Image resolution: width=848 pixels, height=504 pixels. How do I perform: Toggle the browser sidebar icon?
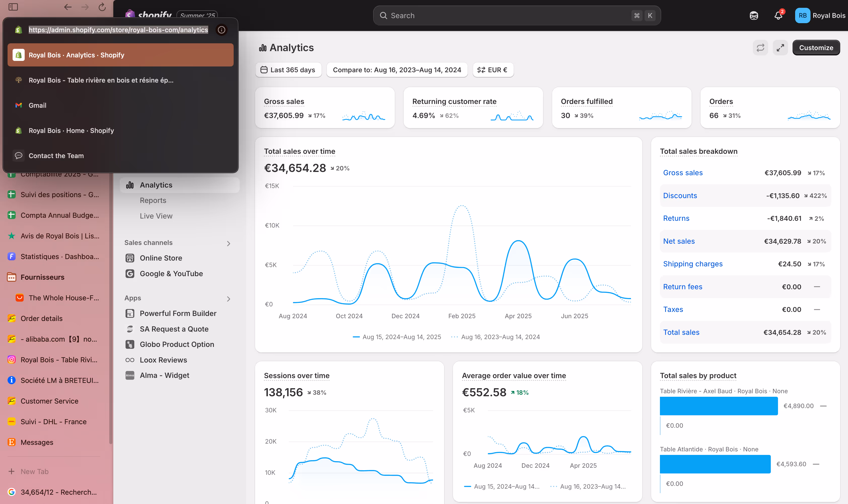13,7
